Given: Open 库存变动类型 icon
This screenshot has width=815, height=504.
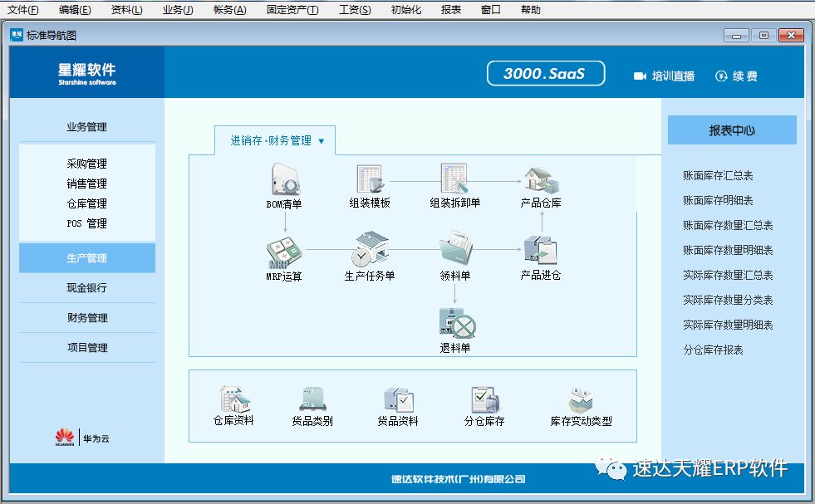Looking at the screenshot, I should (x=581, y=400).
